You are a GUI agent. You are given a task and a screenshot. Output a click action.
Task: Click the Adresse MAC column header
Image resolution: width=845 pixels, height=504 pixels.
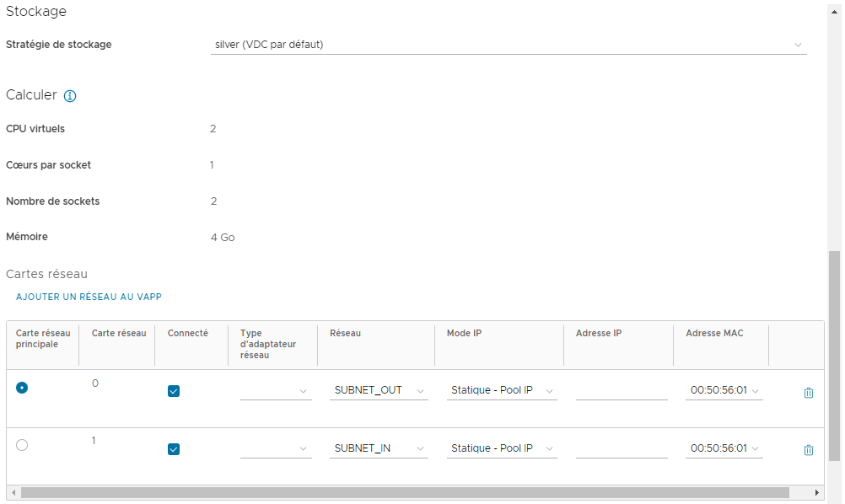pos(714,333)
